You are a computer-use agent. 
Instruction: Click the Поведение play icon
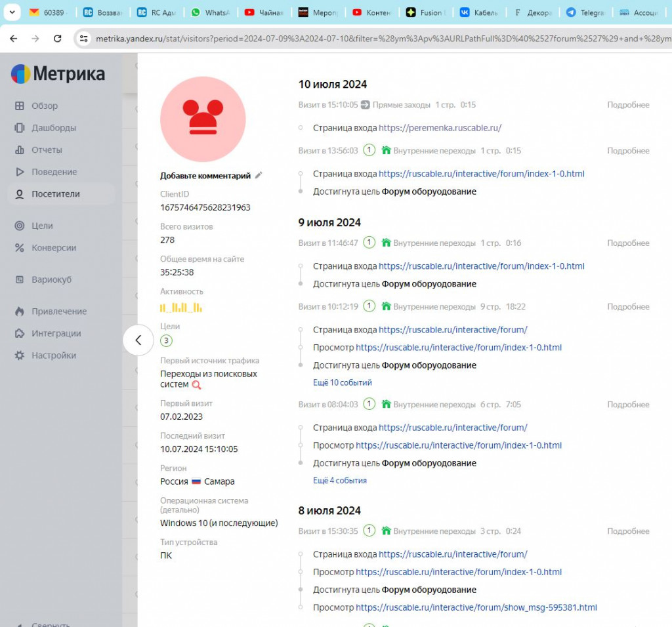(20, 172)
